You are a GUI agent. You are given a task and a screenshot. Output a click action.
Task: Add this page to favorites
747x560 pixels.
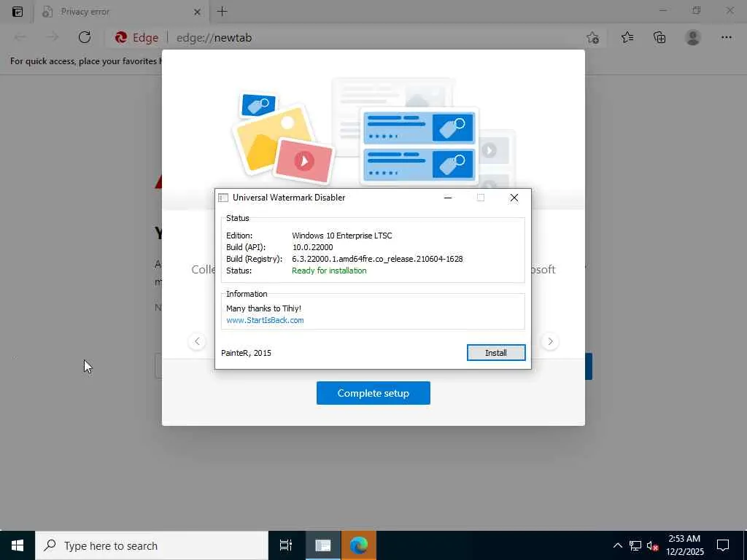click(x=592, y=38)
